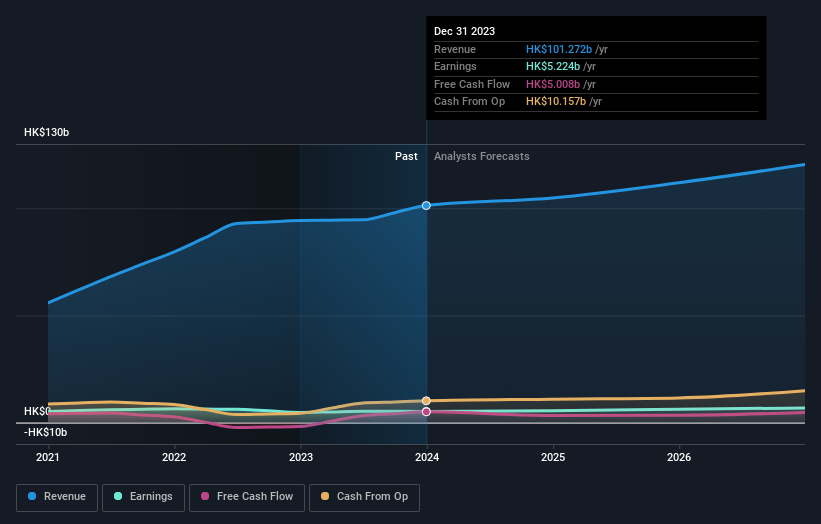Toggle the Revenue legend button
Screen dimensions: 821x524
coord(57,497)
